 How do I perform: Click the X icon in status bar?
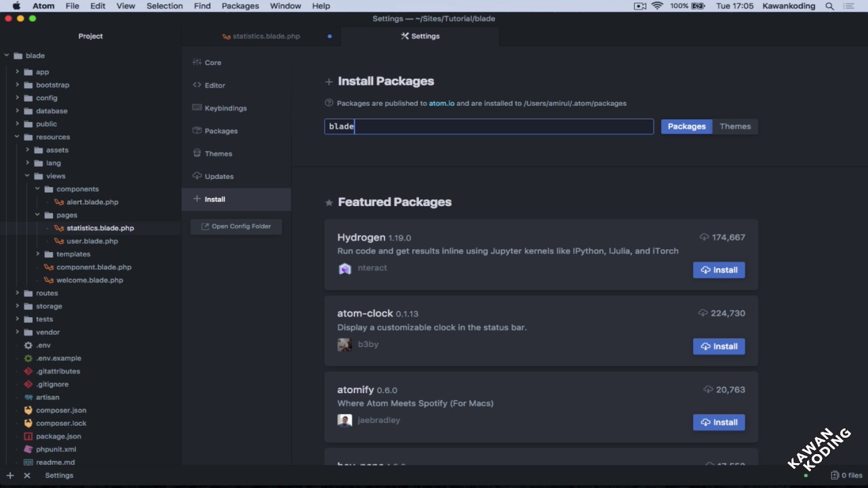pyautogui.click(x=27, y=476)
